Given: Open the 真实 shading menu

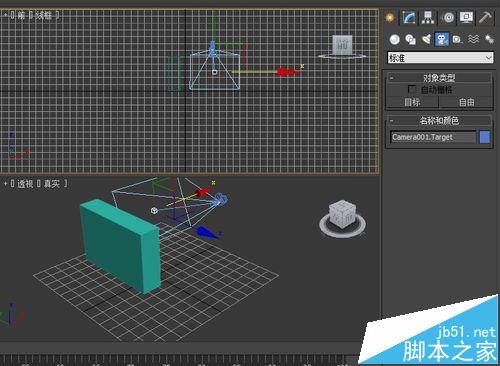Looking at the screenshot, I should (52, 184).
